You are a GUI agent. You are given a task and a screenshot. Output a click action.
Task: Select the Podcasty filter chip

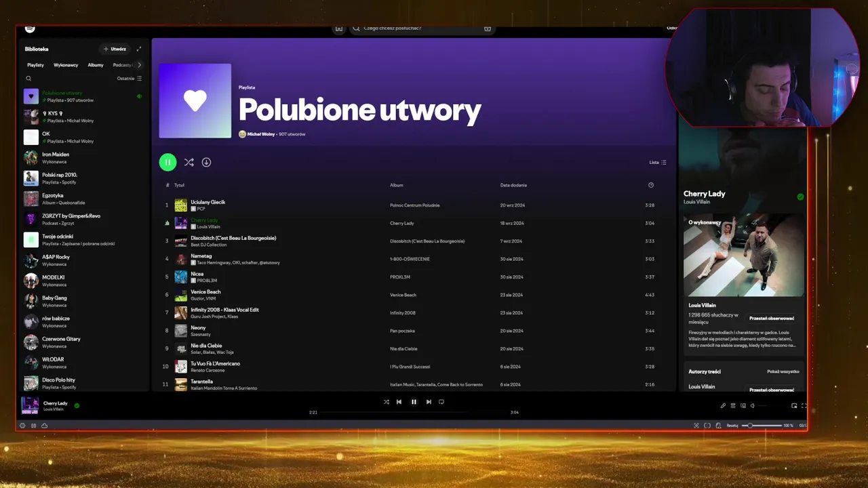[x=123, y=65]
